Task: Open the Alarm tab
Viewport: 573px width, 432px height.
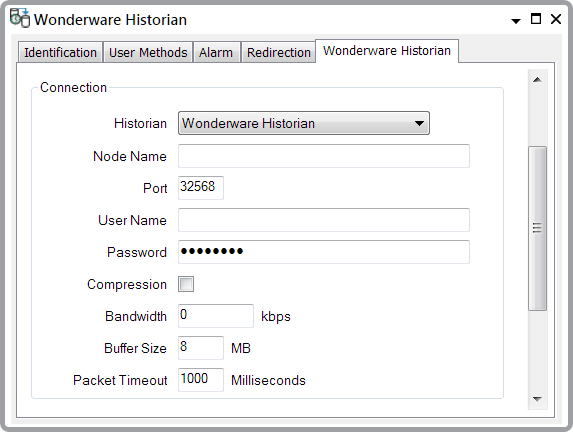Action: click(216, 52)
